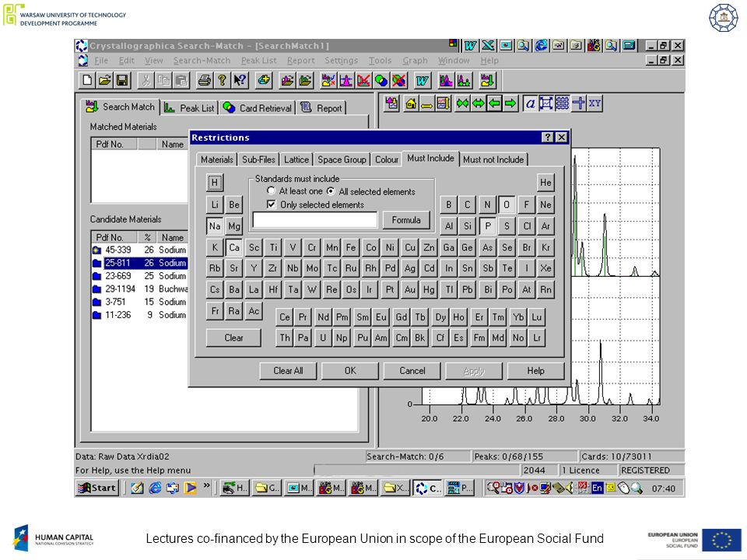The width and height of the screenshot is (747, 560).
Task: Select the 'All selected elements' radio button
Action: (x=331, y=191)
